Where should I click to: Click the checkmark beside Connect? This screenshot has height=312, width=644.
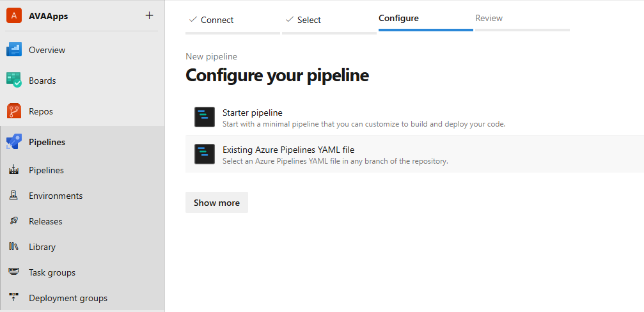coord(192,19)
